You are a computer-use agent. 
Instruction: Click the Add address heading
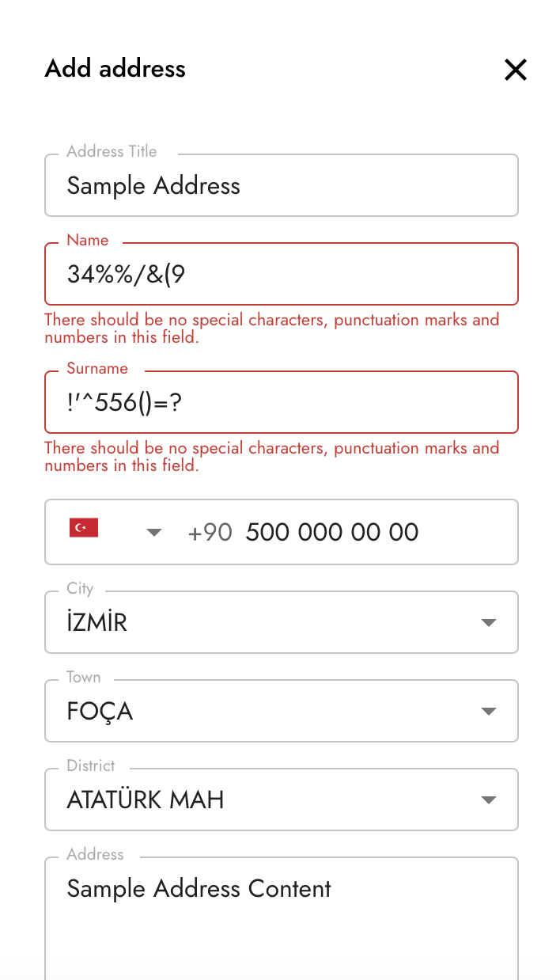click(x=115, y=69)
